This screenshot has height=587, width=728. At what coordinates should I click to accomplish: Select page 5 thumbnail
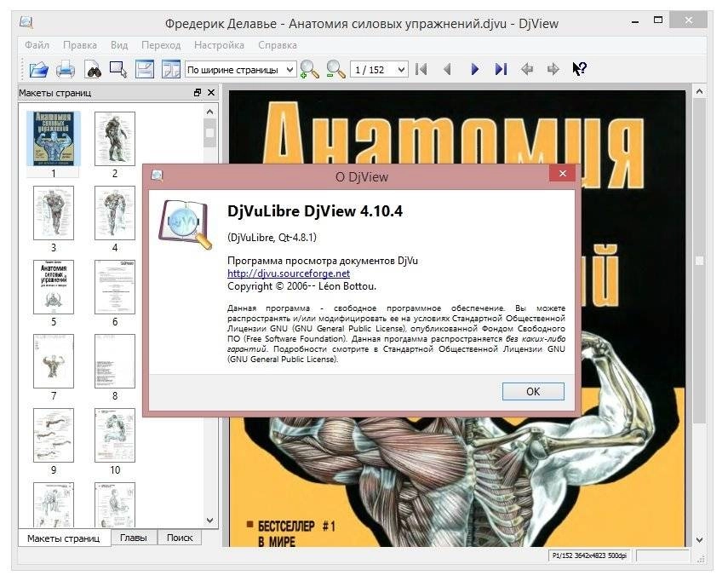54,287
